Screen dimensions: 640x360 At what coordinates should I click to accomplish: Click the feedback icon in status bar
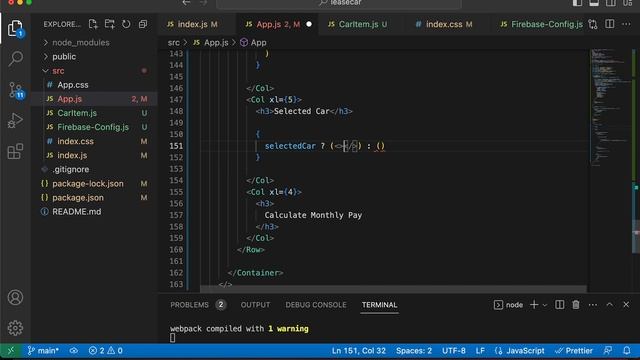pyautogui.click(x=608, y=351)
